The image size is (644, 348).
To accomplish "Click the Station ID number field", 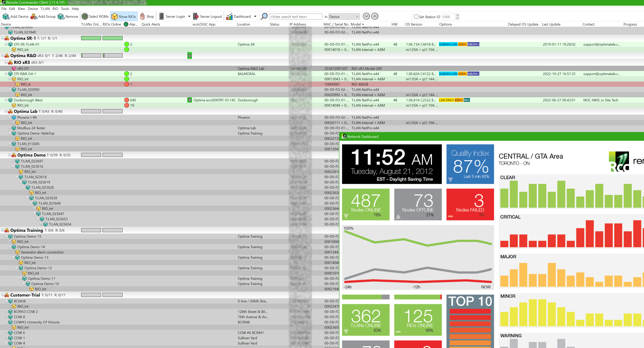I will click(x=449, y=17).
